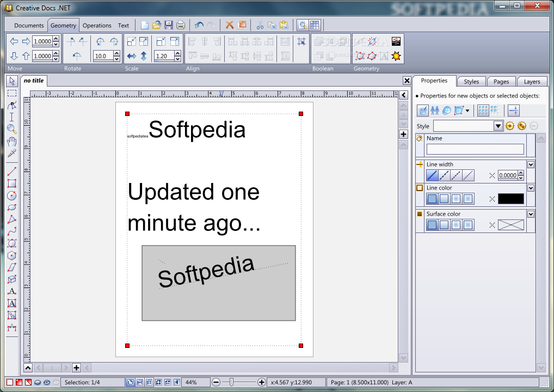This screenshot has width=554, height=392.
Task: Choose the straight line drawing tool
Action: pyautogui.click(x=12, y=171)
